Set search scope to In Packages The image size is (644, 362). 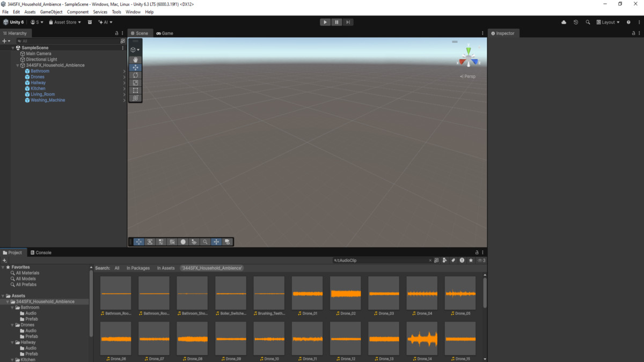point(138,268)
